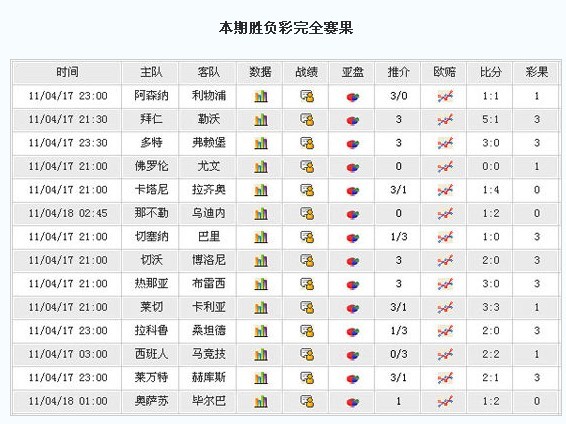Open data chart icon for 拜仁 row
Screen dimensions: 566x424
(261, 120)
